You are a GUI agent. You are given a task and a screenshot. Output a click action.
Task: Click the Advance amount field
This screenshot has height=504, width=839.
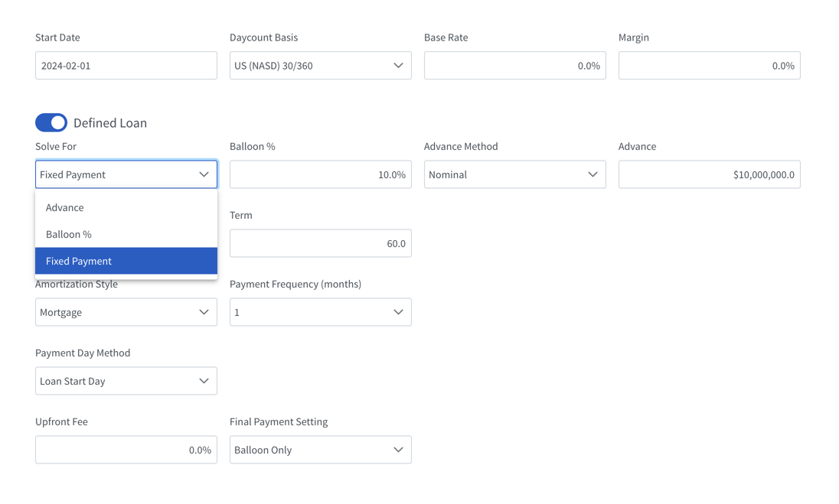click(x=709, y=174)
